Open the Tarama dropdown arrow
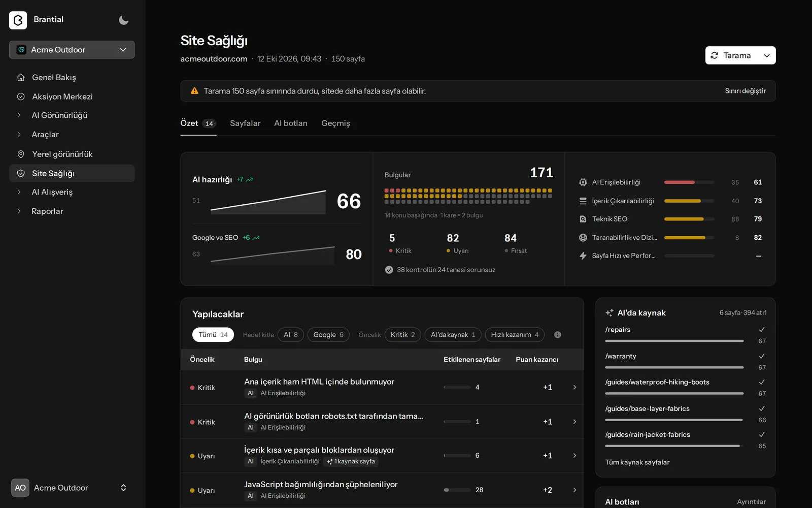The image size is (812, 508). click(767, 55)
